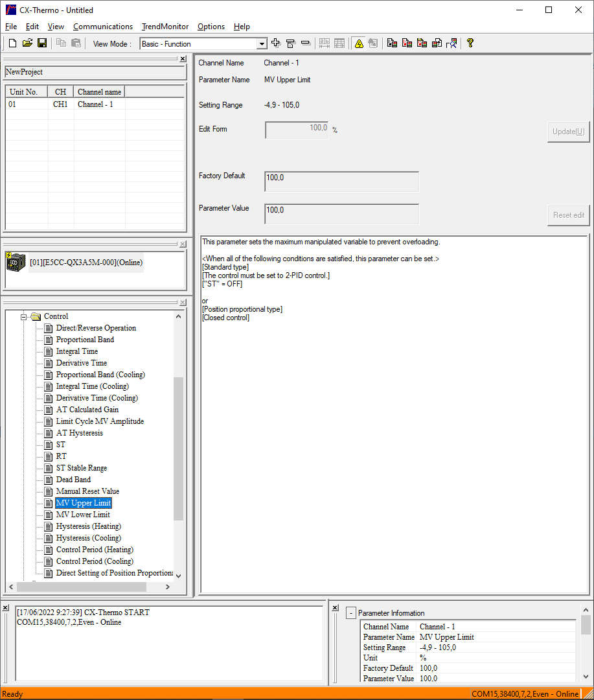Click the table grid view toolbar icon
Screen dimensions: 594x700
click(339, 43)
